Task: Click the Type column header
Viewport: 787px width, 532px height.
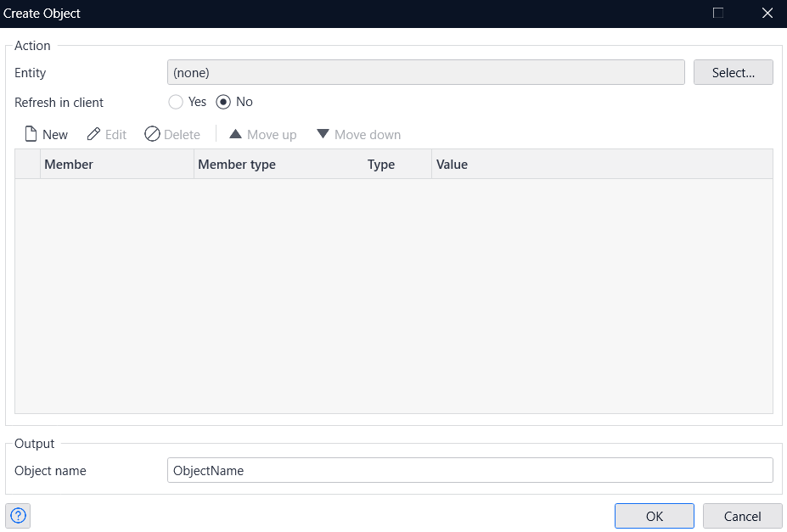Action: click(x=396, y=165)
